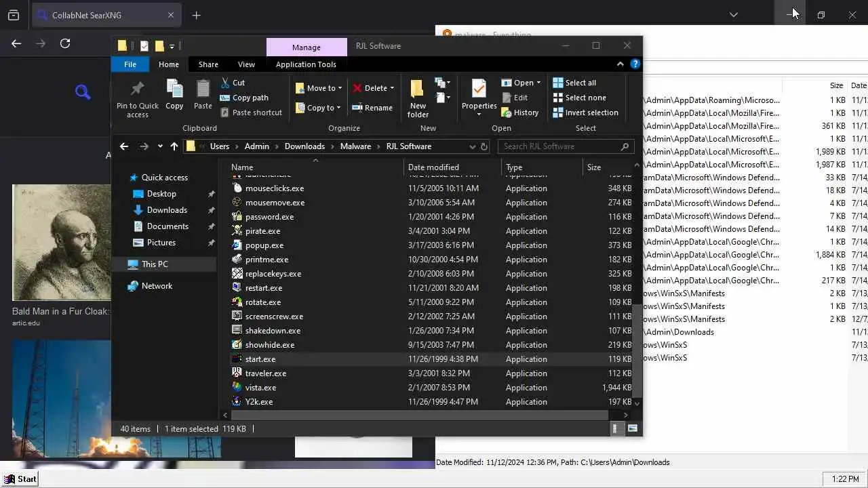This screenshot has width=868, height=488.
Task: Click Malware in the breadcrumb path
Action: (x=355, y=146)
